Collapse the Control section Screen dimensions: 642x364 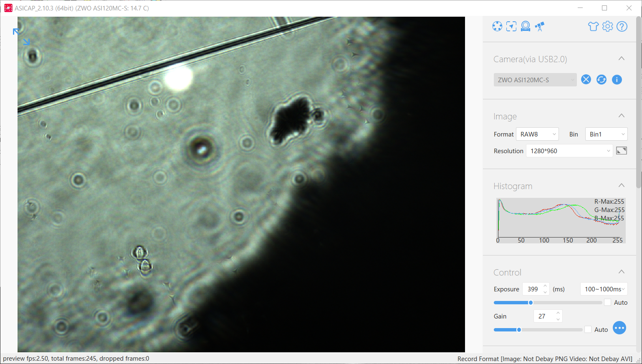click(x=622, y=272)
